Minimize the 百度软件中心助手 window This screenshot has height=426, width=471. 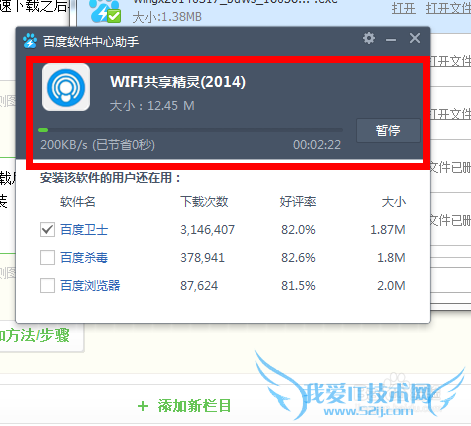pos(391,40)
